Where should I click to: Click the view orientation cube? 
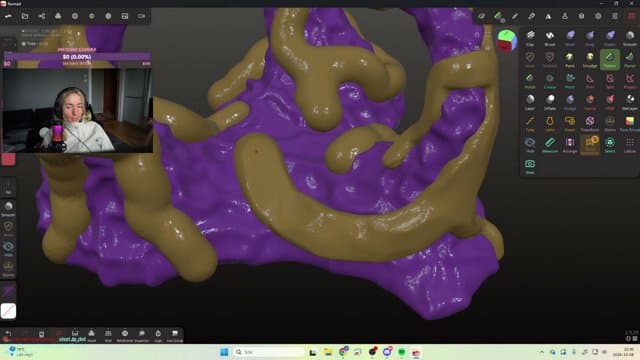[x=507, y=40]
